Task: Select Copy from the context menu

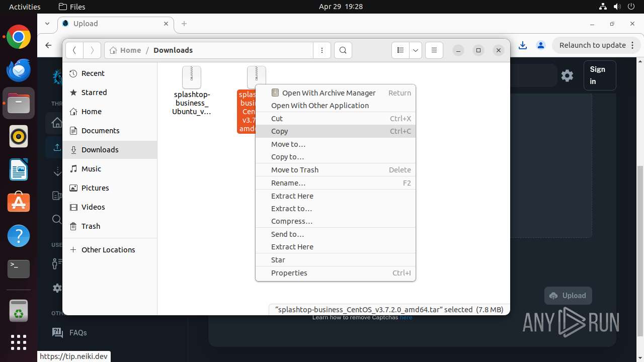Action: point(336,131)
